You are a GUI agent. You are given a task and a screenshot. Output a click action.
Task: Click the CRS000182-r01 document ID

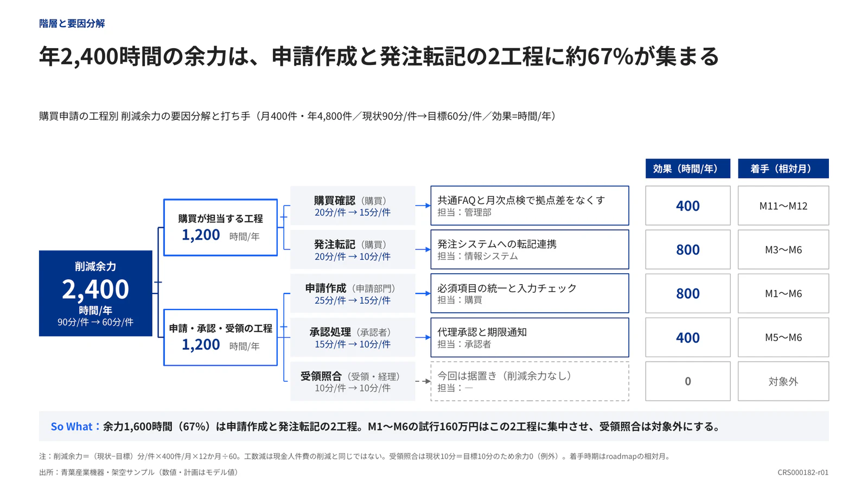pos(803,472)
